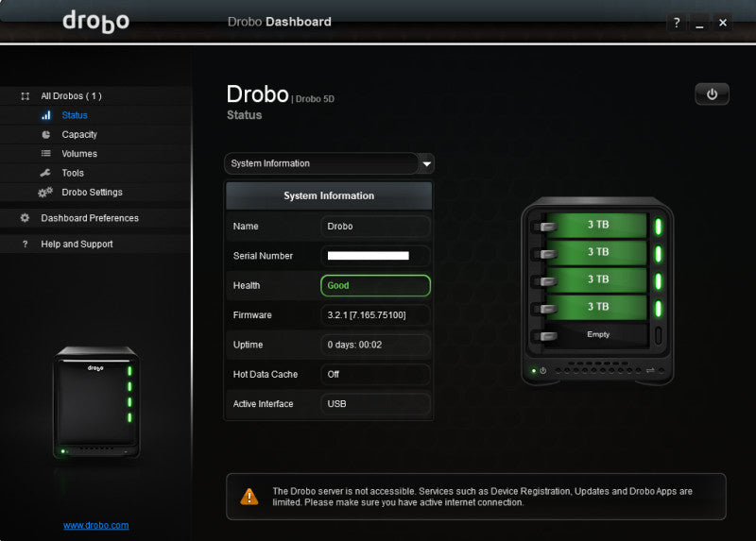Open Volumes section
The height and width of the screenshot is (541, 756).
point(79,154)
